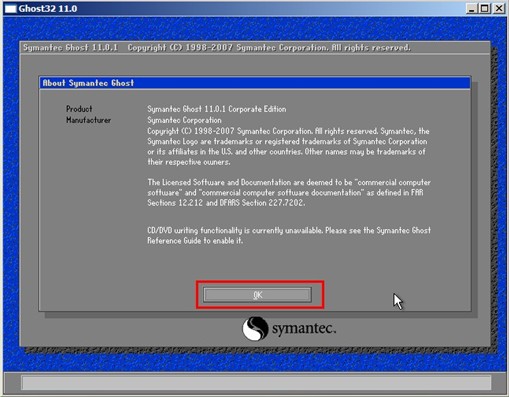Minimize the Ghost32 11.0 window

point(471,8)
